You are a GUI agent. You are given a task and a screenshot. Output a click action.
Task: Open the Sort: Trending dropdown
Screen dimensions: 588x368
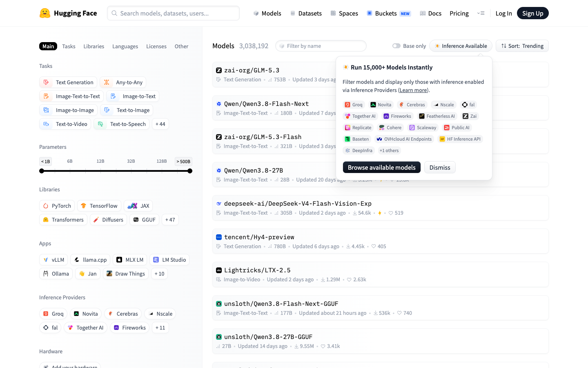coord(522,46)
